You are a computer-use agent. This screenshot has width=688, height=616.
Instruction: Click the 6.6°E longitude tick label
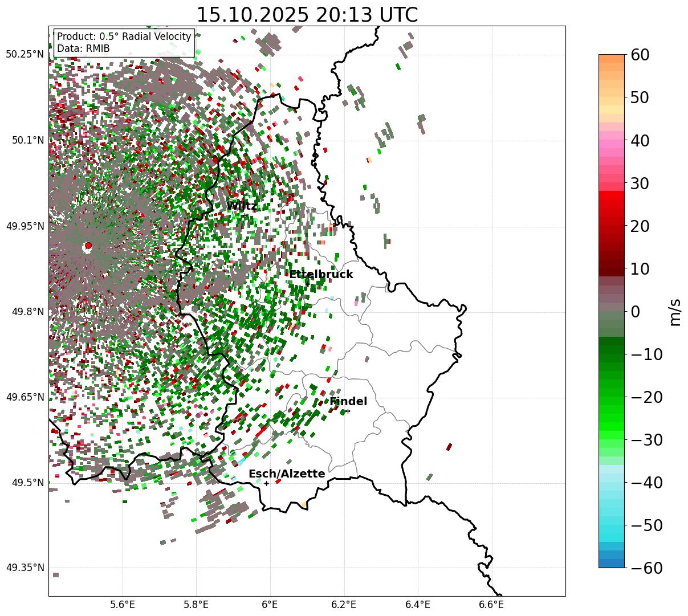[491, 605]
